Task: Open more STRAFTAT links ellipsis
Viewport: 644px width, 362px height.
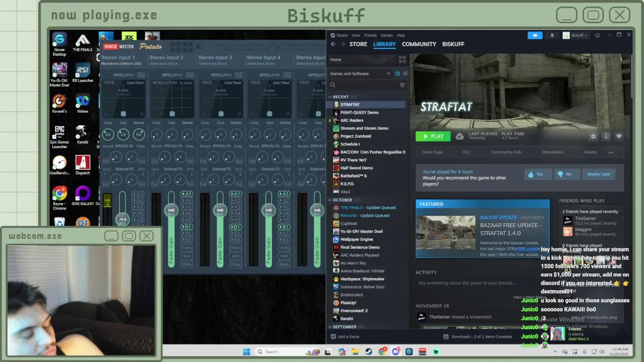Action: point(611,152)
